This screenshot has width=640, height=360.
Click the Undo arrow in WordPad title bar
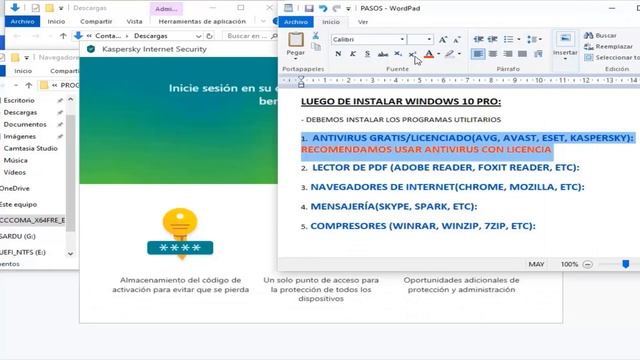323,8
